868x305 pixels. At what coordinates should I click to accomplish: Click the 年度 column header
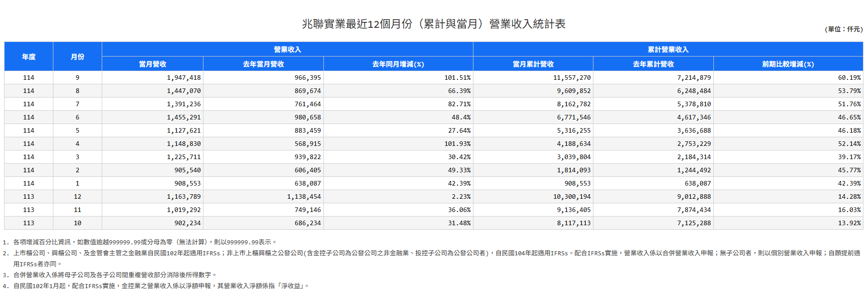[29, 57]
